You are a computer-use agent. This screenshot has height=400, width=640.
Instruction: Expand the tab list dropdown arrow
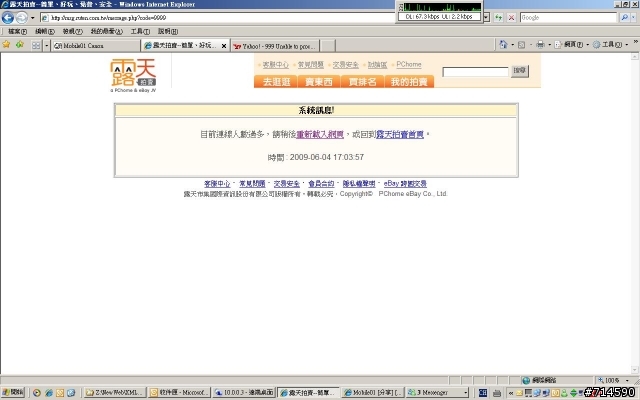point(47,46)
